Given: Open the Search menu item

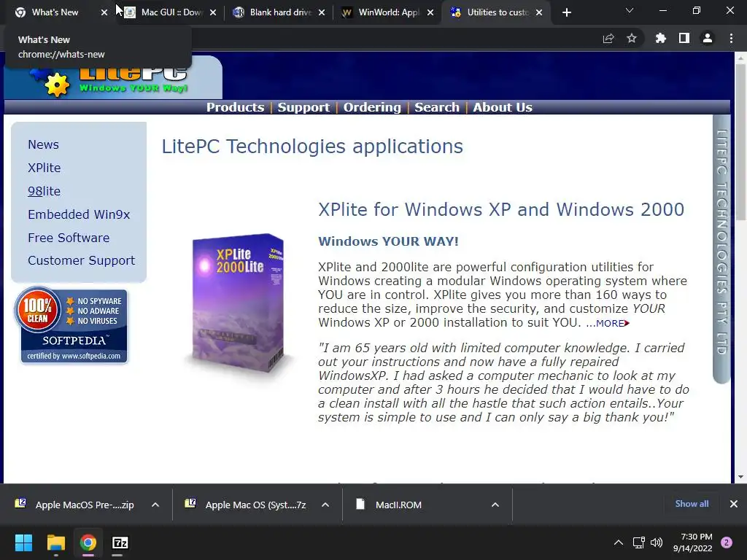Looking at the screenshot, I should [x=437, y=107].
